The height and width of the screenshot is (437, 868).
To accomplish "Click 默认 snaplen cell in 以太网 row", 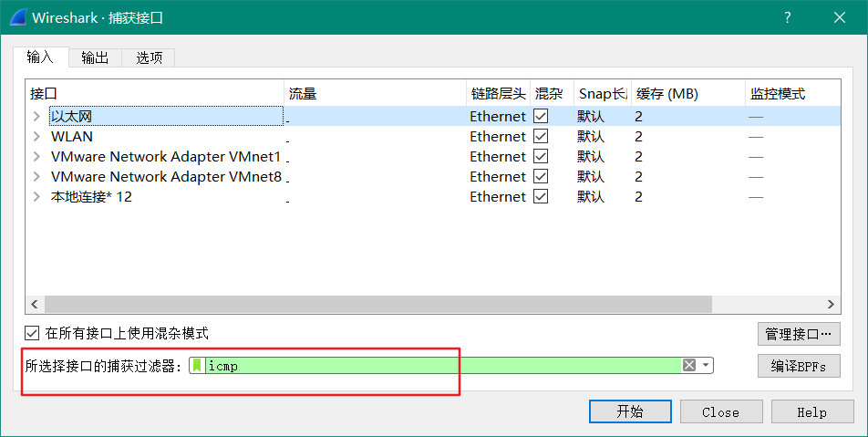I will coord(591,116).
